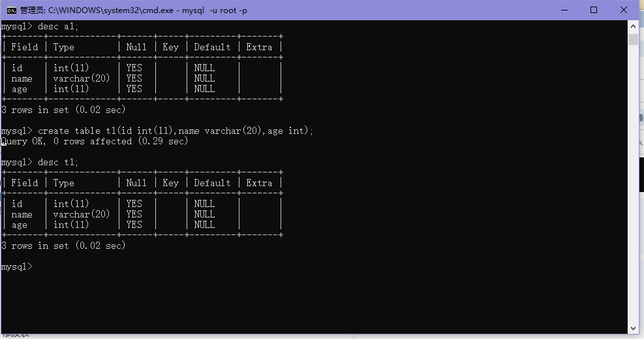This screenshot has height=339, width=644.
Task: Click the 'desc a1;' command line
Action: click(x=39, y=26)
